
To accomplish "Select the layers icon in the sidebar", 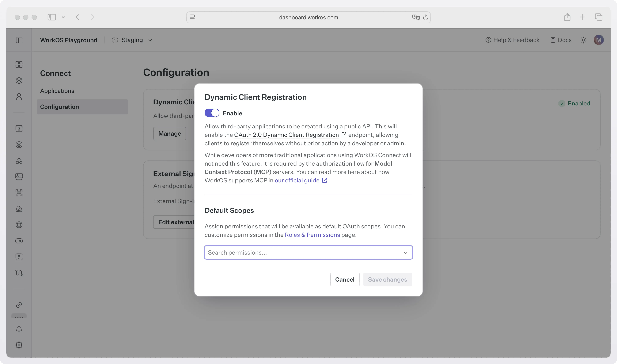I will tap(19, 80).
